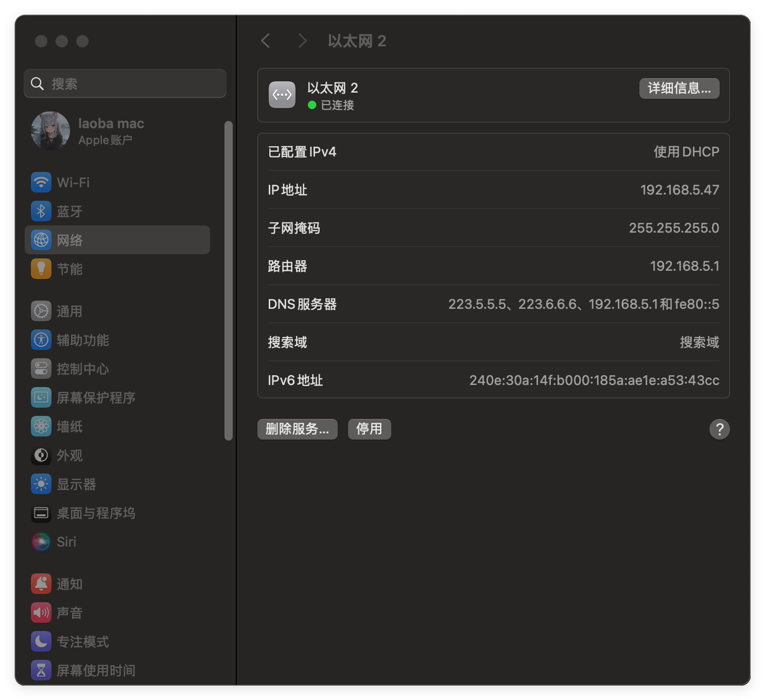765x700 pixels.
Task: Click the sidebar vertical scrollbar
Action: (x=229, y=281)
